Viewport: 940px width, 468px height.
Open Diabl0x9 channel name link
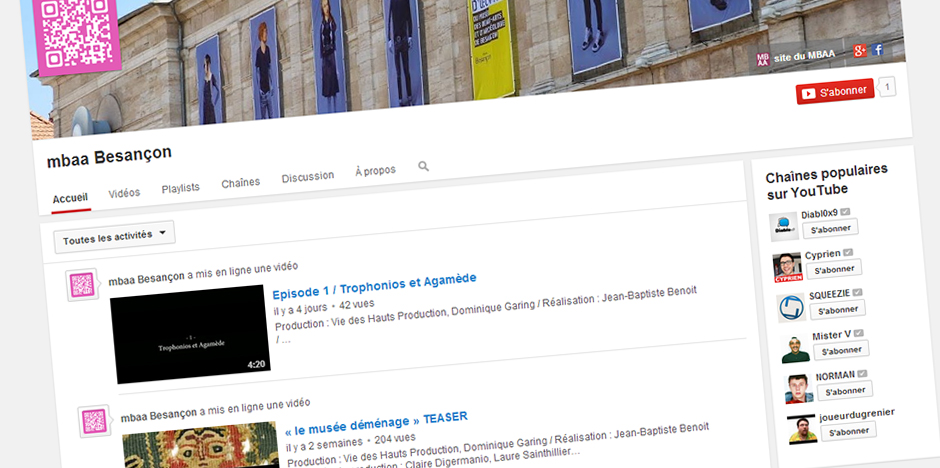(820, 214)
